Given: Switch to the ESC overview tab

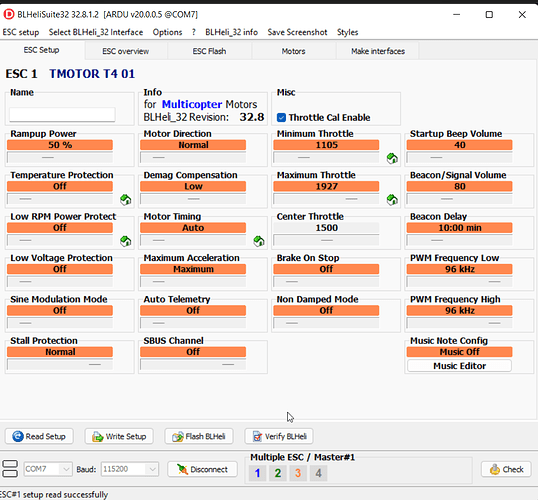Looking at the screenshot, I should (x=126, y=51).
